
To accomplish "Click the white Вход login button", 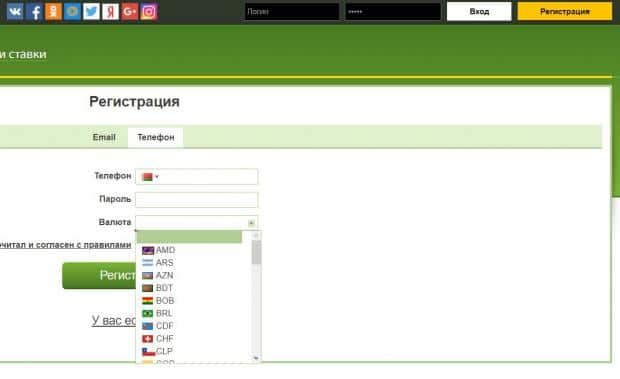I will point(479,11).
